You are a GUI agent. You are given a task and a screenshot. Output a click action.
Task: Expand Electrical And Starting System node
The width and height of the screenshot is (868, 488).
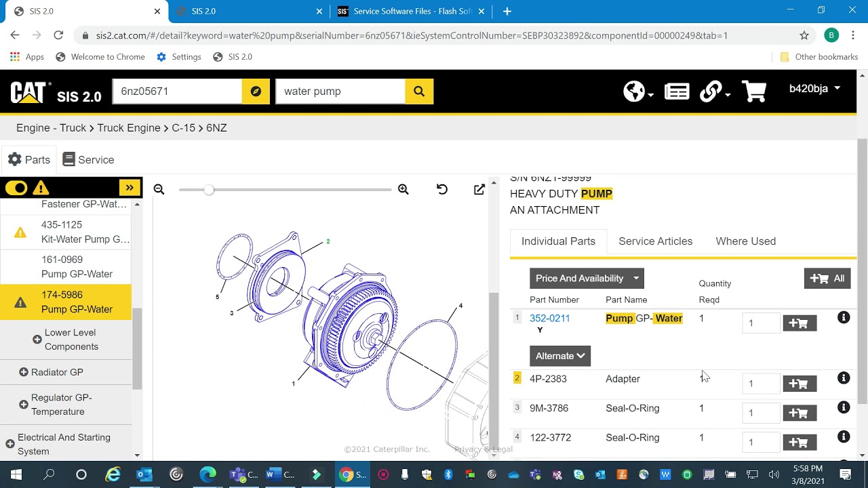pyautogui.click(x=10, y=444)
